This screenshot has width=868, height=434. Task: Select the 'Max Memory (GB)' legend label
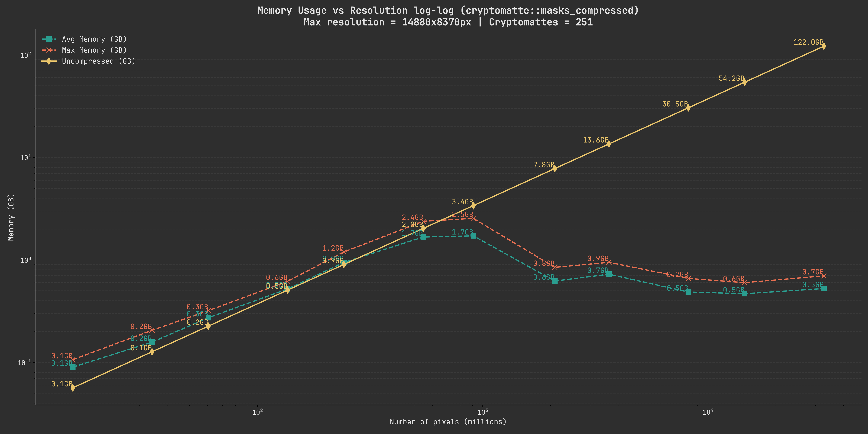click(94, 50)
